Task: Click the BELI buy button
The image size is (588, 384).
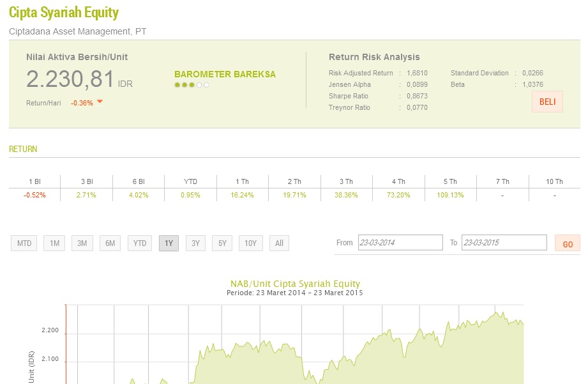Action: coord(547,102)
